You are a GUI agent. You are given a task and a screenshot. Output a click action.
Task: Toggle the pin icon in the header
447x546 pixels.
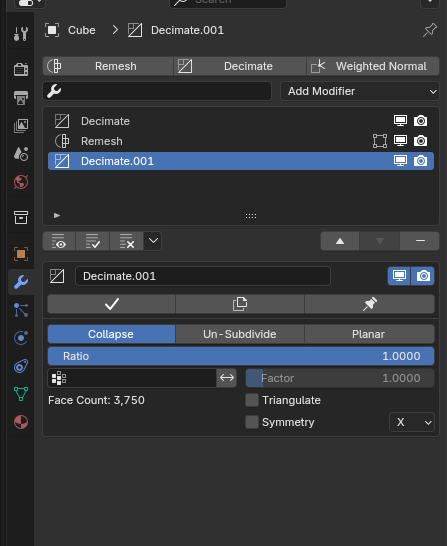pos(430,30)
